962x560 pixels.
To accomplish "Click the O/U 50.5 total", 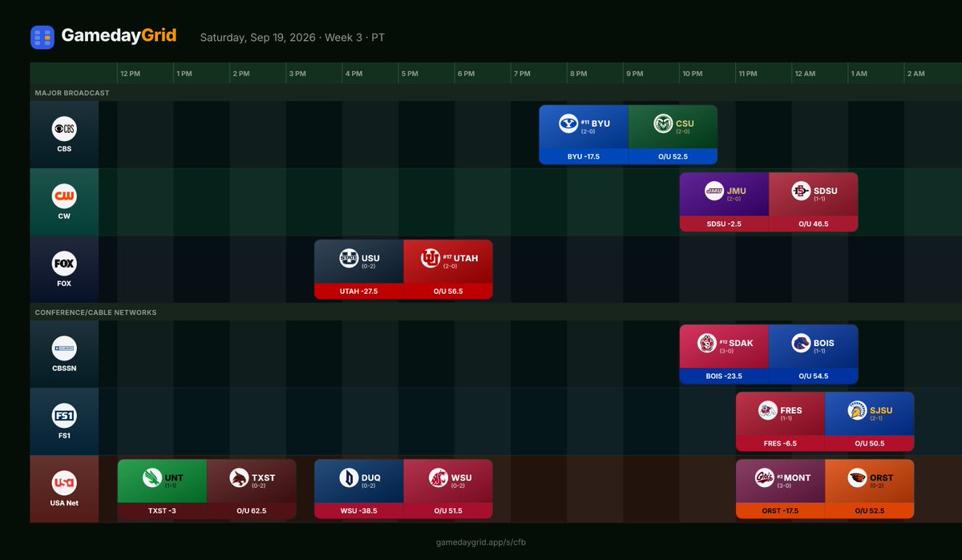I will point(869,443).
